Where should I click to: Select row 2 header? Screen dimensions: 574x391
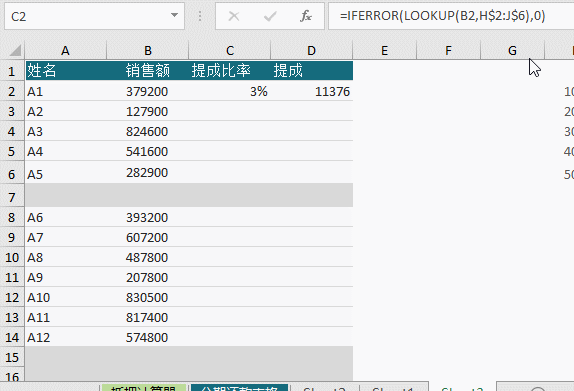tap(12, 91)
